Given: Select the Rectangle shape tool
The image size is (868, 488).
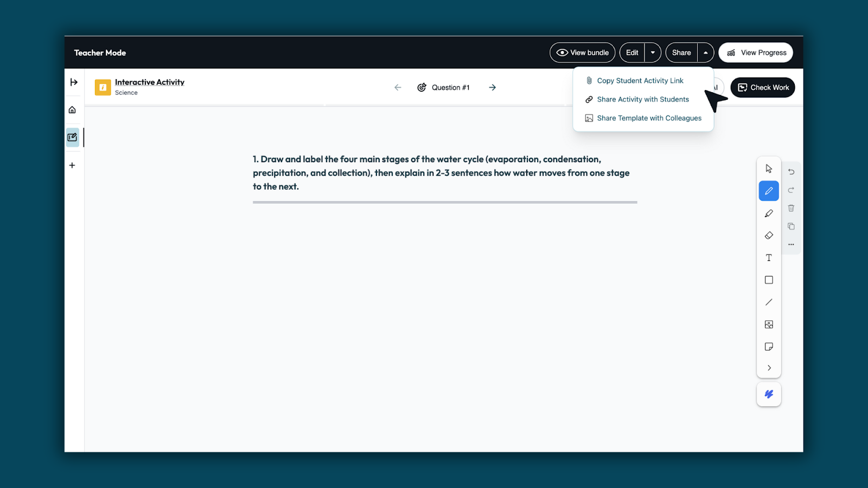Looking at the screenshot, I should 769,280.
